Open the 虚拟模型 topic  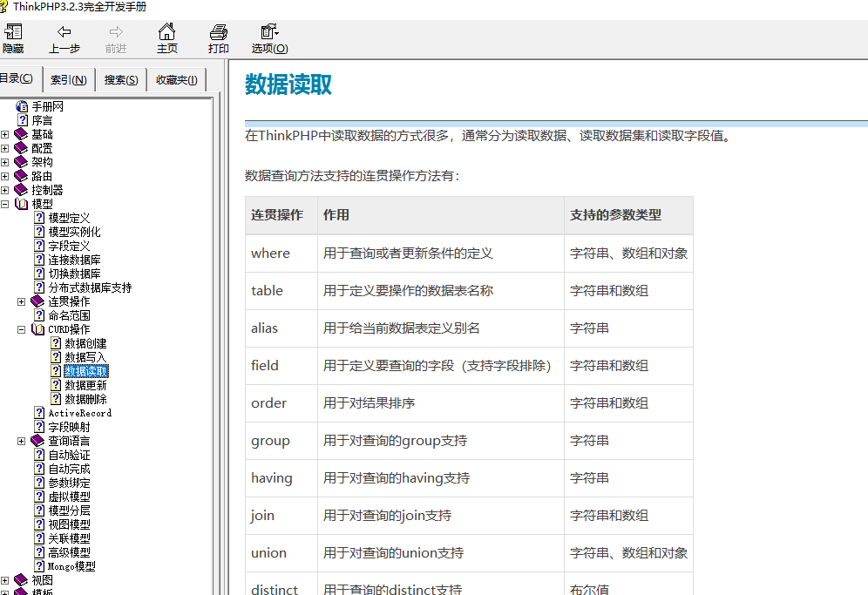click(x=69, y=497)
